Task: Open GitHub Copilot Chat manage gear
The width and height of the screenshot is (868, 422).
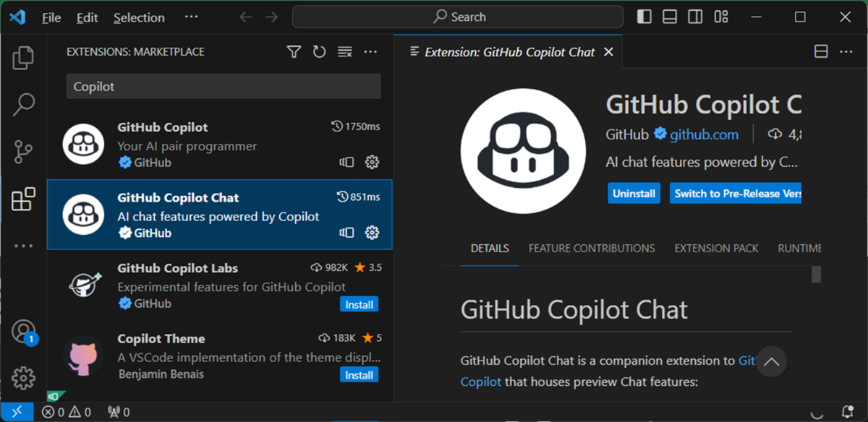Action: [x=372, y=232]
